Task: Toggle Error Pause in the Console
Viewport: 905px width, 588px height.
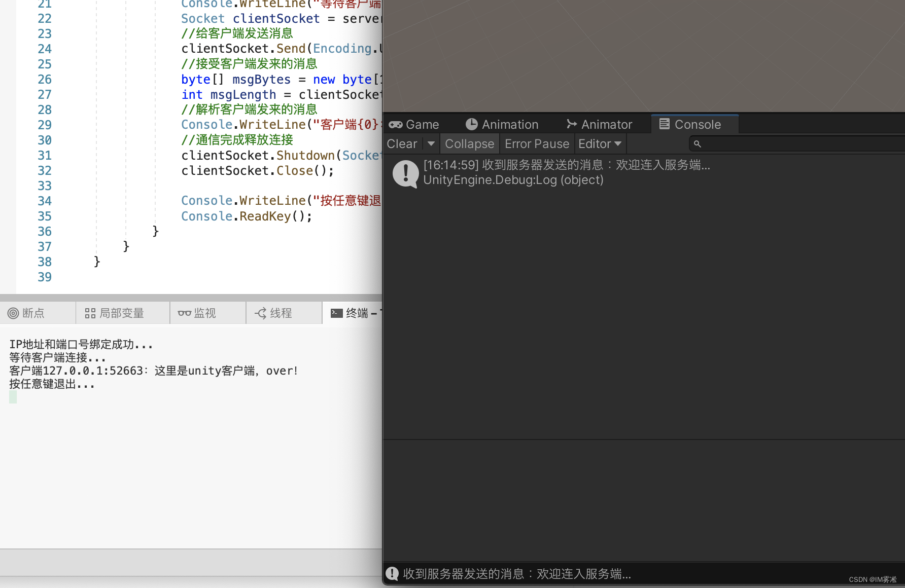Action: tap(537, 144)
